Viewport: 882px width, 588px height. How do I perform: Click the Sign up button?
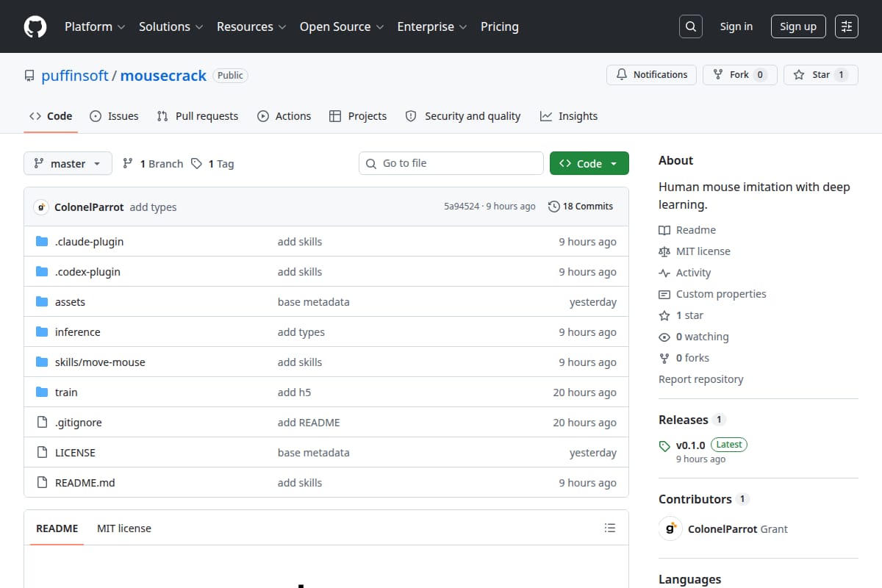pyautogui.click(x=798, y=26)
